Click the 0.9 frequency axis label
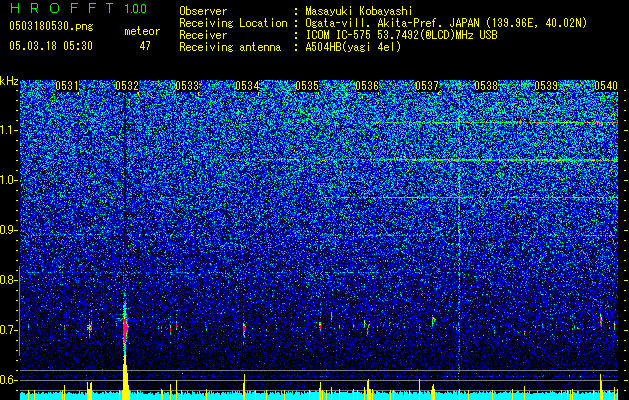 (x=8, y=230)
